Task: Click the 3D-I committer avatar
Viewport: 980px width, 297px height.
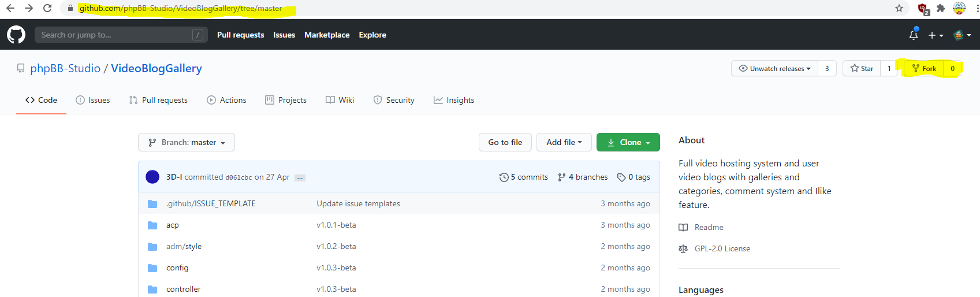Action: coord(152,177)
